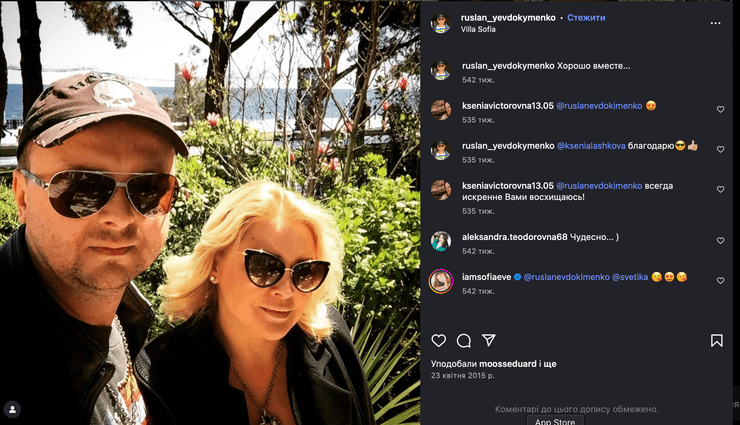Image resolution: width=740 pixels, height=425 pixels.
Task: Open the @ksenialashkova mention
Action: [591, 146]
